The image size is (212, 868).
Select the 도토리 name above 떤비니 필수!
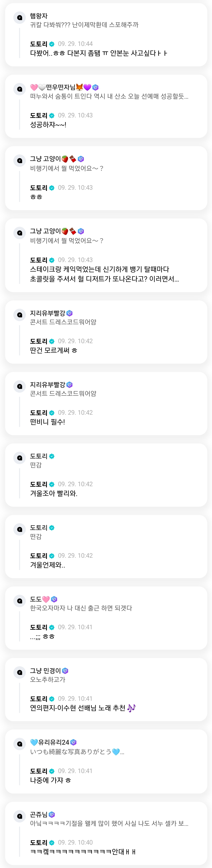pyautogui.click(x=39, y=413)
